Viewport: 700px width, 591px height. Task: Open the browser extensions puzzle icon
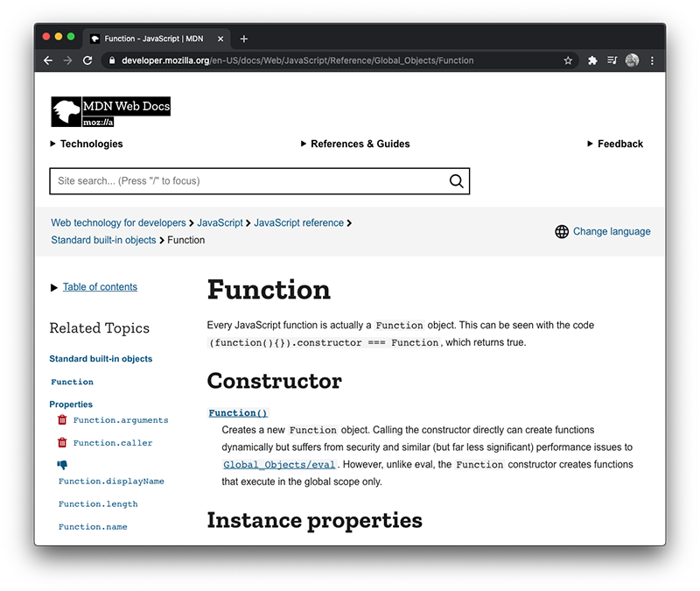(591, 60)
